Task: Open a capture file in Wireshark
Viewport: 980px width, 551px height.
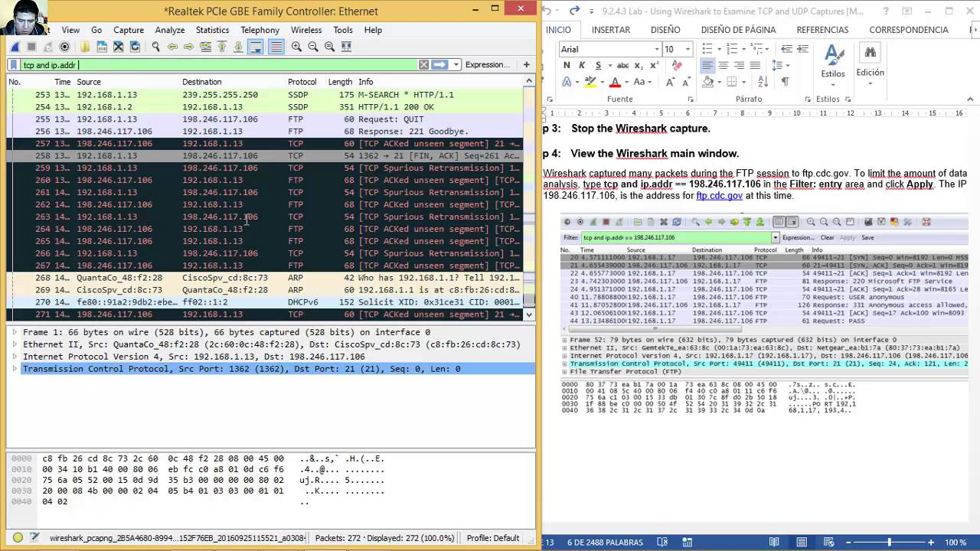Action: coord(86,47)
